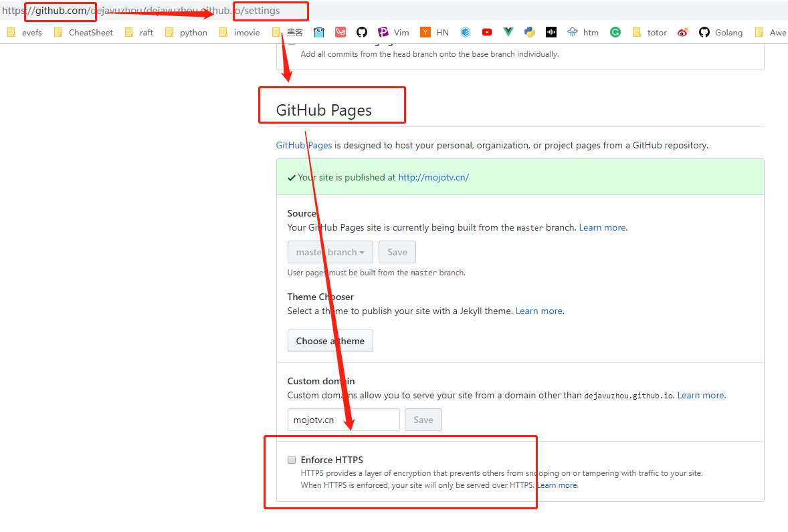788x532 pixels.
Task: Click the Enforce HTTPS label text
Action: (332, 460)
